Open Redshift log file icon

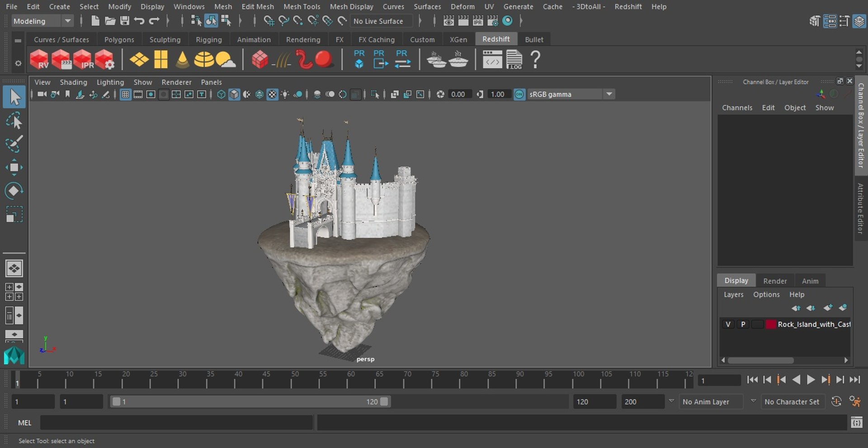coord(514,60)
